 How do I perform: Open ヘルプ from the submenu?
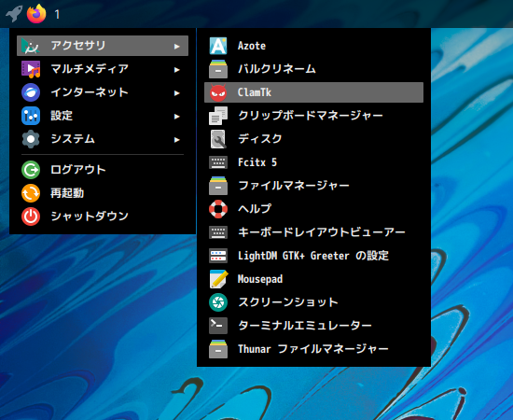click(313, 209)
